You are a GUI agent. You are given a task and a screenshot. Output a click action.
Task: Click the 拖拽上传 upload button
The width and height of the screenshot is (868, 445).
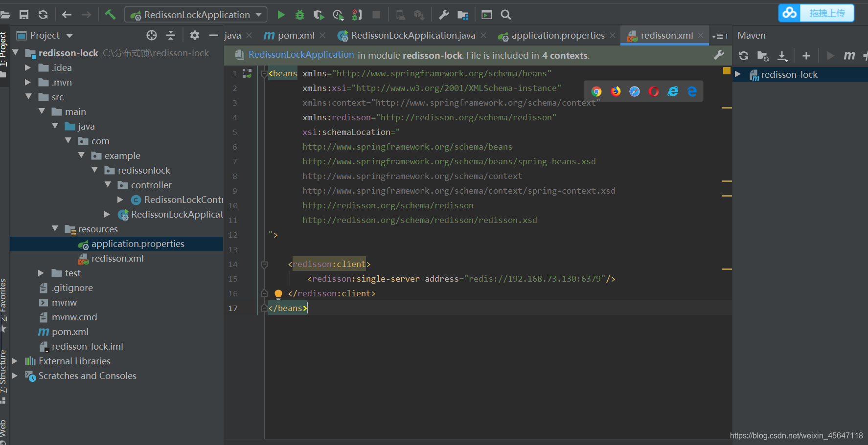(x=827, y=13)
